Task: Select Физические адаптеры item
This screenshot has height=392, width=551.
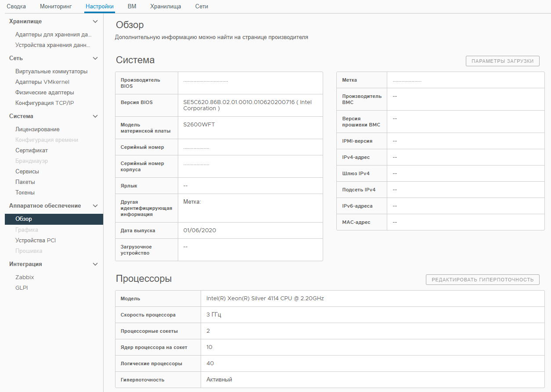Action: 45,93
